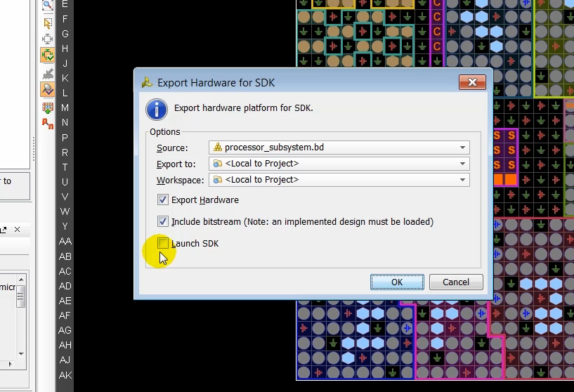Click row label V in package ruler
This screenshot has height=392, width=574.
click(65, 197)
